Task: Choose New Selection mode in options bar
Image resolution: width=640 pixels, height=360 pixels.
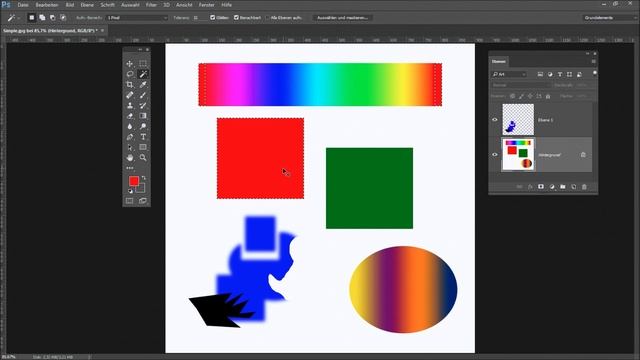Action: (x=31, y=18)
